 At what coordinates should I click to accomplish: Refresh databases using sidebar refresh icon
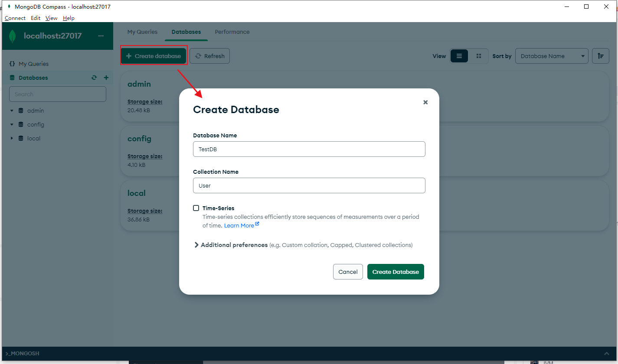coord(94,78)
